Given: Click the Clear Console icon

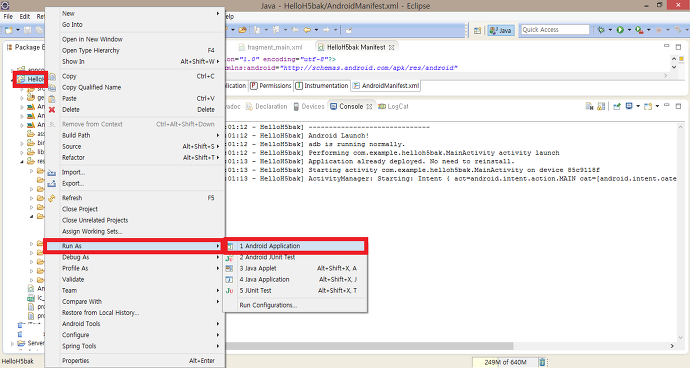Looking at the screenshot, I should 589,106.
